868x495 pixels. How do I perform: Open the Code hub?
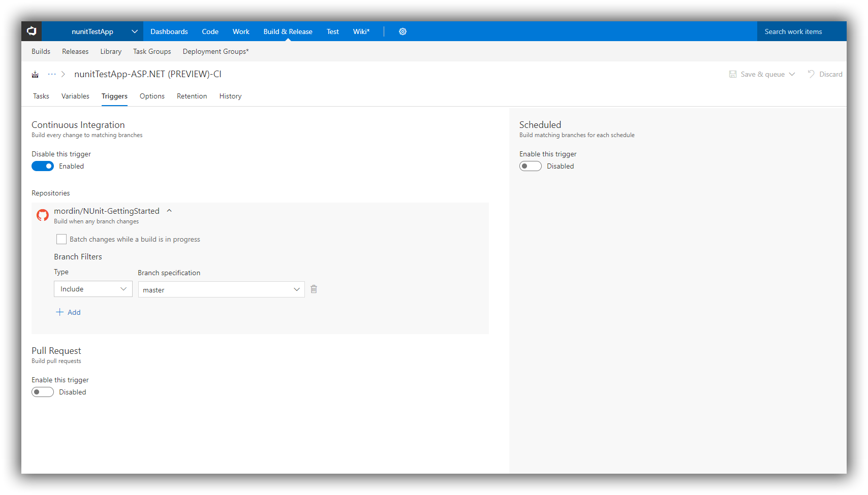tap(210, 31)
